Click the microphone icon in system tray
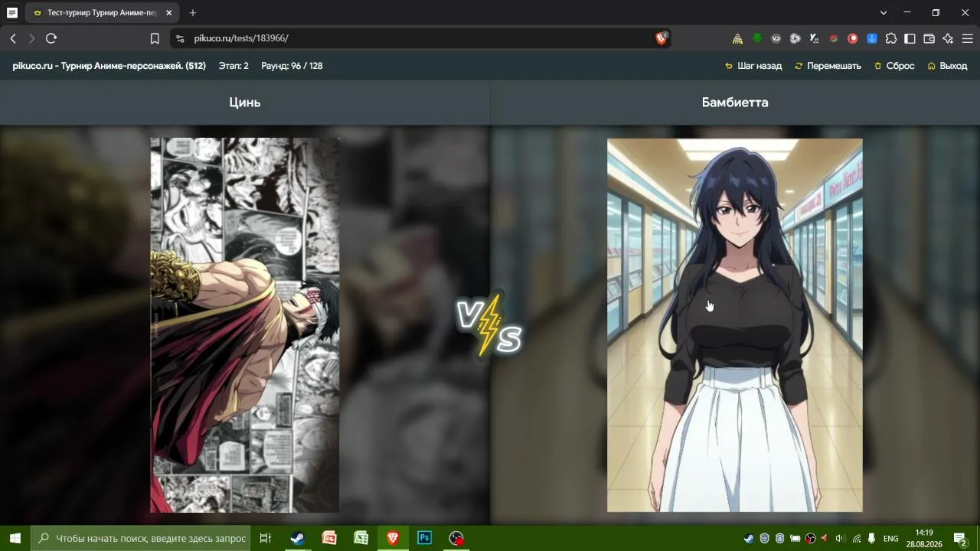 871,538
